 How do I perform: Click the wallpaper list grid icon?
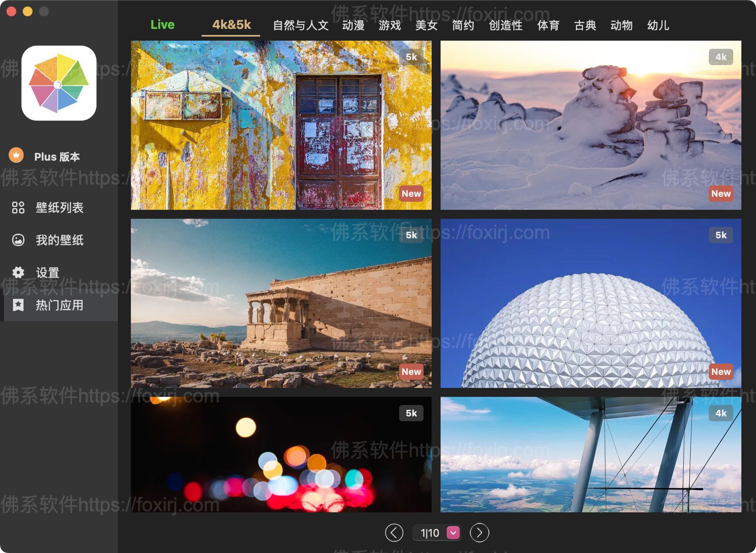18,207
